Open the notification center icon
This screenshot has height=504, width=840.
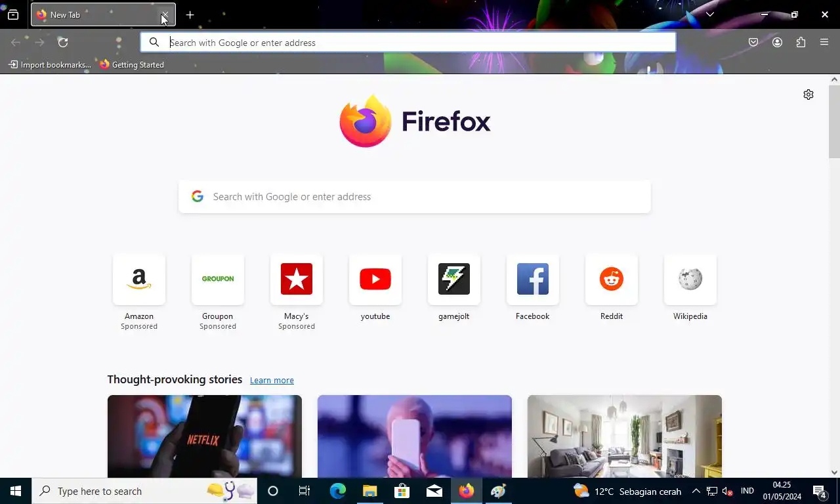coord(820,491)
